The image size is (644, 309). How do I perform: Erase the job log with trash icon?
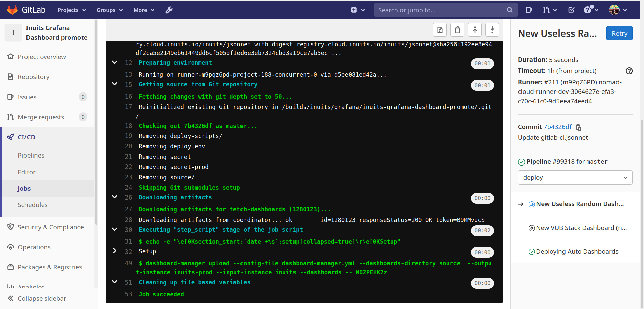457,30
